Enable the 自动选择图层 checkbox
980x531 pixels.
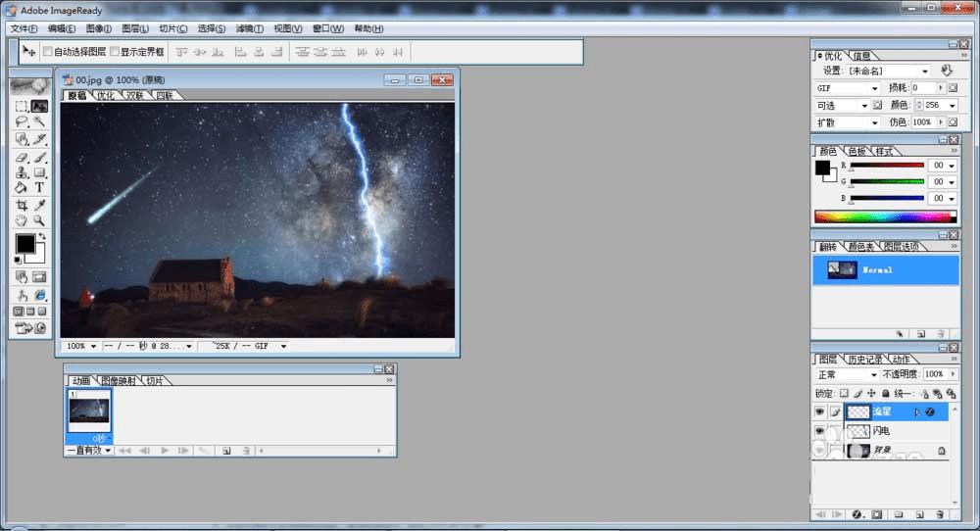click(x=47, y=52)
